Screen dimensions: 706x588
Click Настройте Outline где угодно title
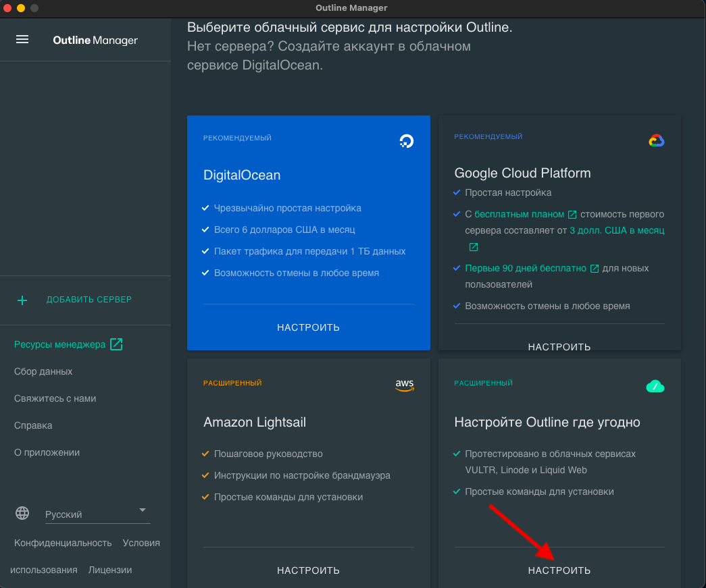pos(547,423)
